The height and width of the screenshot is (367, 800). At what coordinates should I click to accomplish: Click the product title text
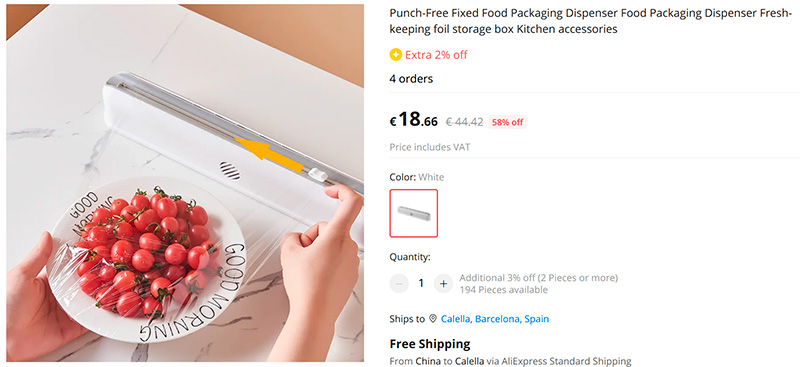pyautogui.click(x=590, y=21)
